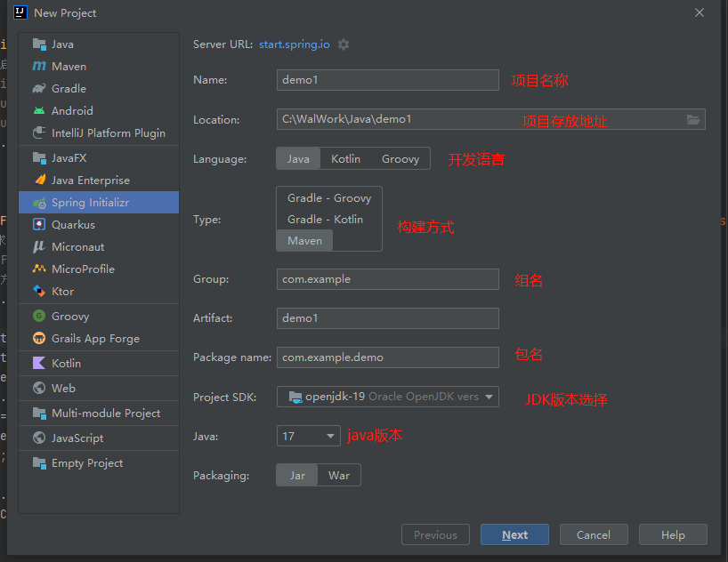Close the New Project dialog
This screenshot has width=728, height=562.
click(x=700, y=12)
